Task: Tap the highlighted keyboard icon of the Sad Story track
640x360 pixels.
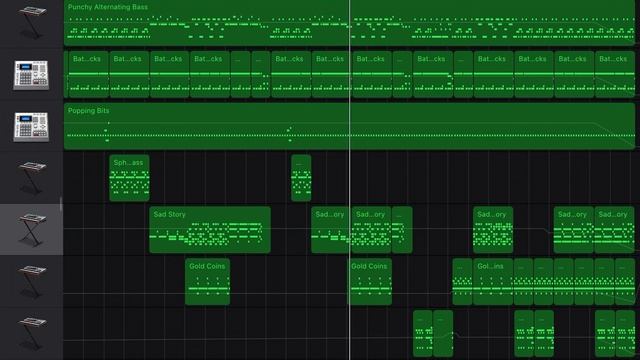Action: pyautogui.click(x=32, y=229)
